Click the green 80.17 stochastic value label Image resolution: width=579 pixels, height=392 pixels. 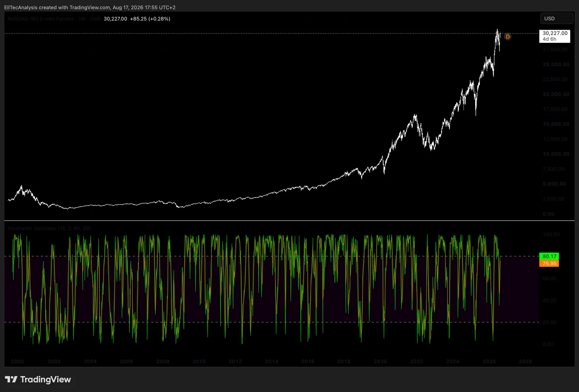[549, 256]
